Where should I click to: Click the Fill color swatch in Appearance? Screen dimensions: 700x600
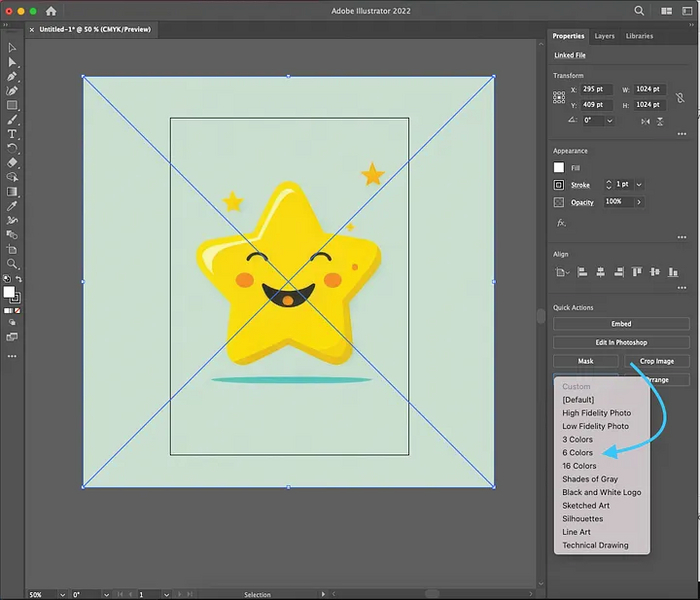560,167
